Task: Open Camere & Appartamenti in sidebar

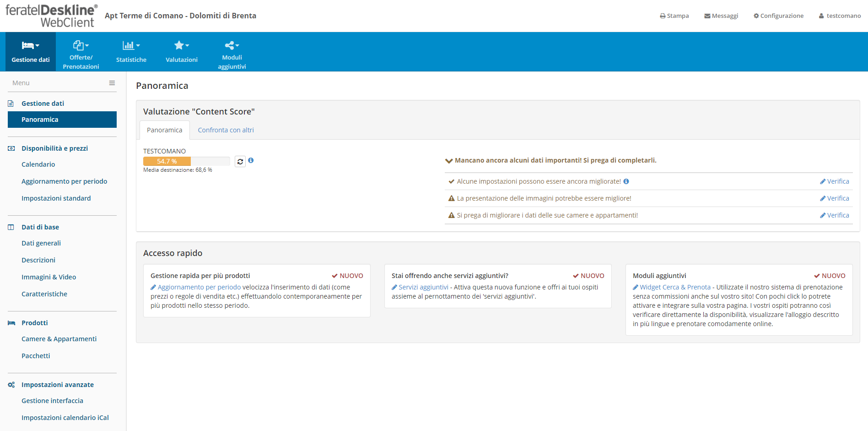Action: tap(59, 339)
